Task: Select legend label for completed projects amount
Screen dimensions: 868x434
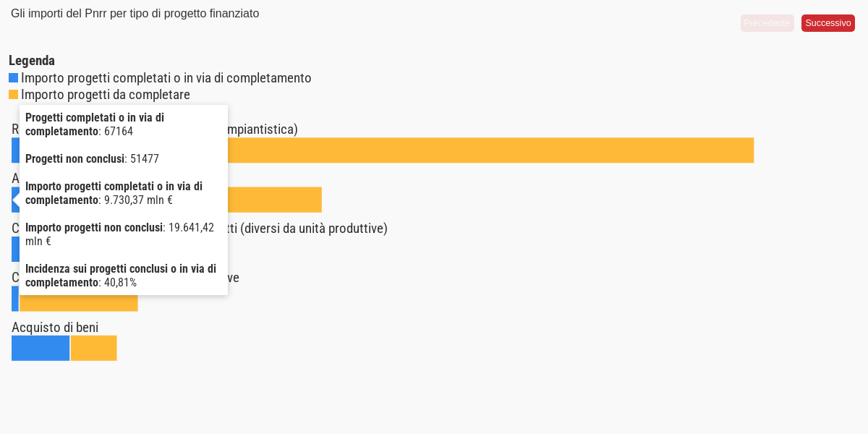Action: 166,78
